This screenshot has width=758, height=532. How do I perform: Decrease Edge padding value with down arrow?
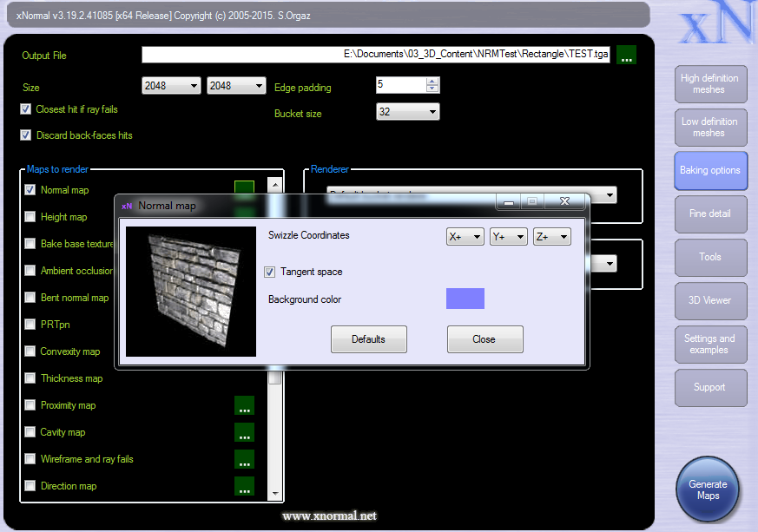tap(432, 89)
